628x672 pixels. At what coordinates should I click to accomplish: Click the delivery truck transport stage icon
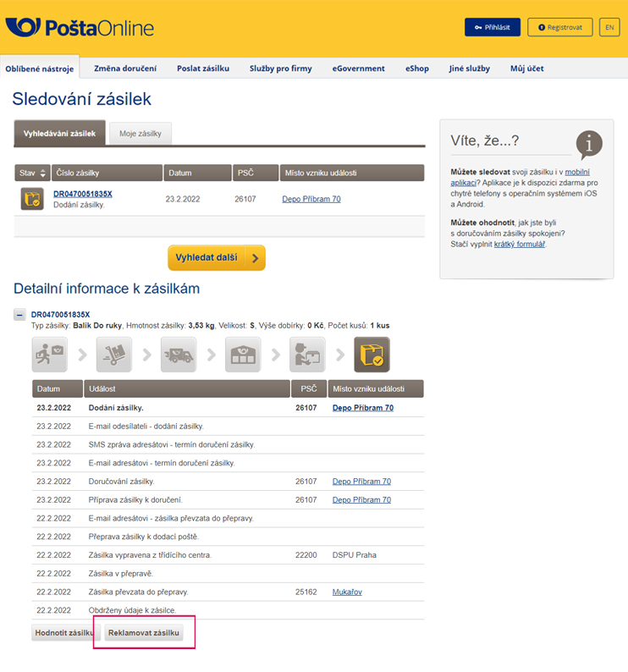[178, 355]
